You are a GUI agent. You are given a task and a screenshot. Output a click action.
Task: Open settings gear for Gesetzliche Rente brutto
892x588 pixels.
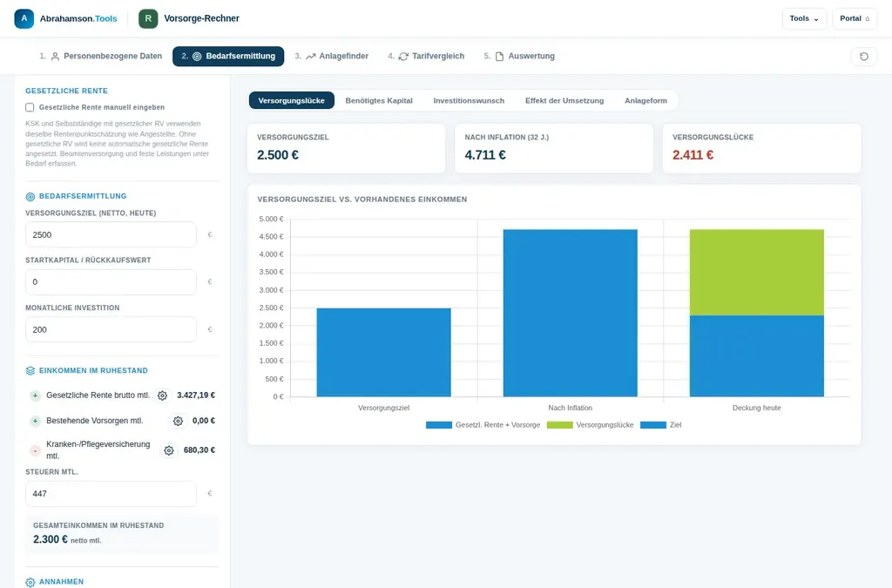[x=162, y=395]
